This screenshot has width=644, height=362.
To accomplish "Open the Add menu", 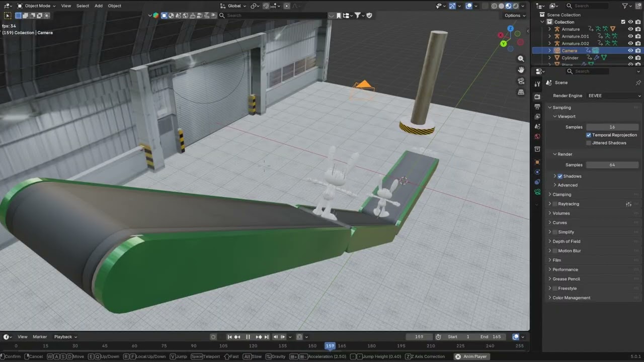I will [x=99, y=6].
